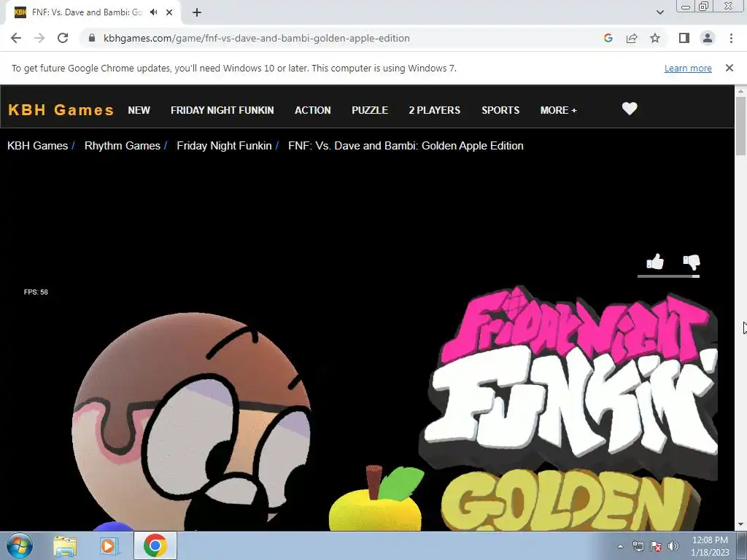Click the network tray icon
Screen dimensions: 747x560
click(638, 546)
